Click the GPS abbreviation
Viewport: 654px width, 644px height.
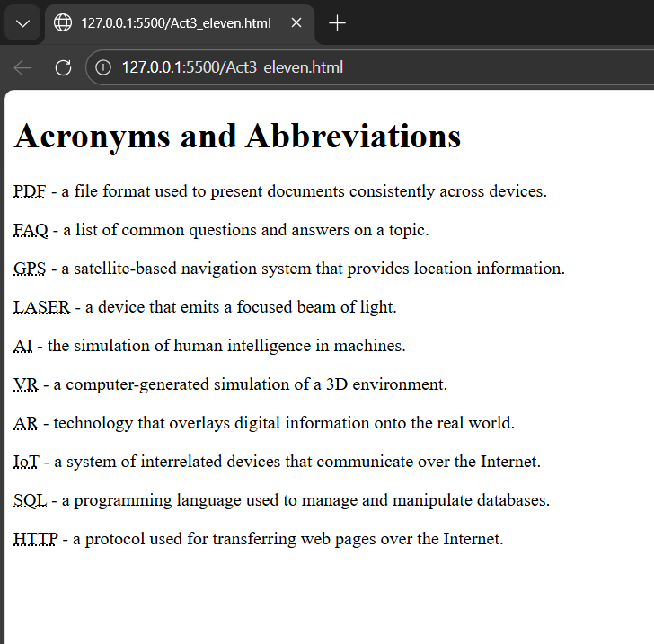pyautogui.click(x=30, y=269)
